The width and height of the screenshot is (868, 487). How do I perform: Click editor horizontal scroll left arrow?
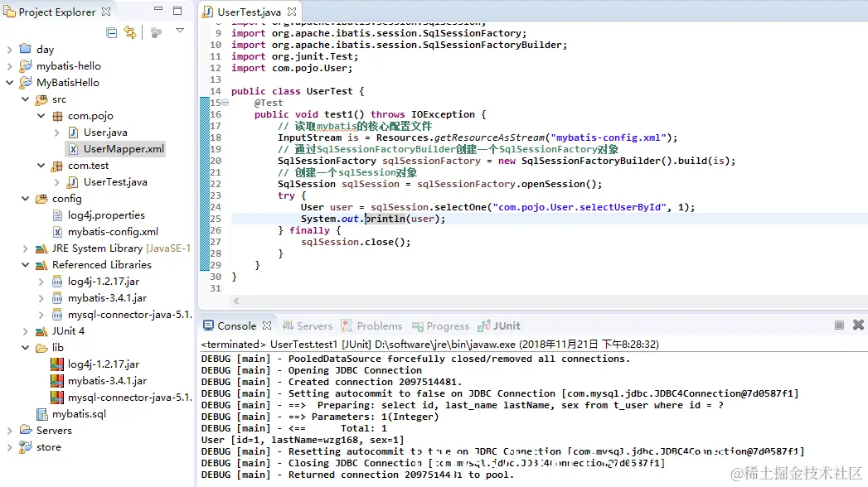236,301
